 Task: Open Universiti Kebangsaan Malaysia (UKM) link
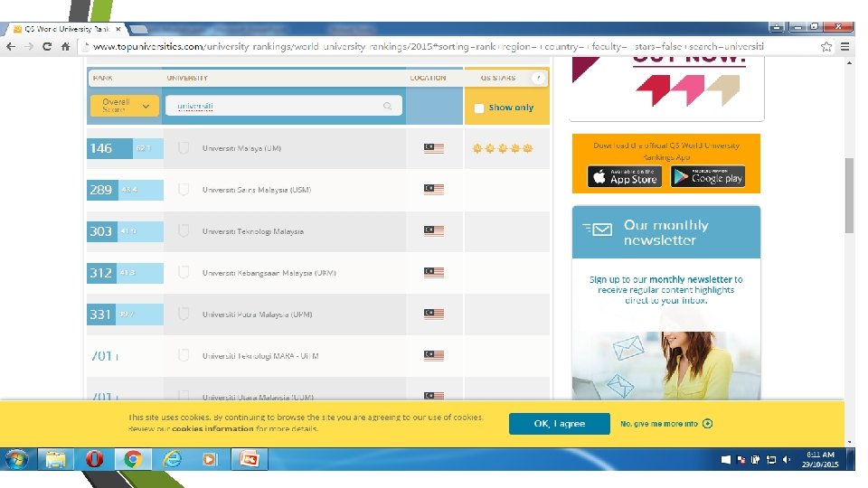(x=269, y=273)
